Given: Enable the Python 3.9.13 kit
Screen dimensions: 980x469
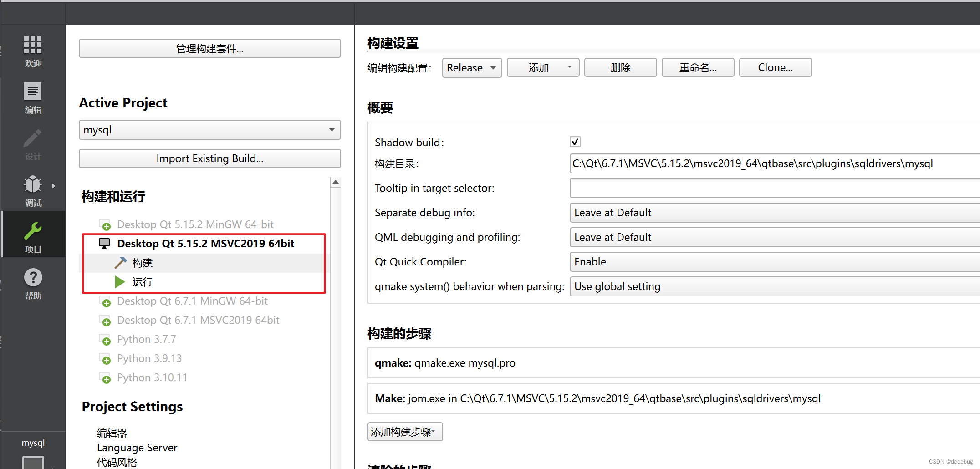Looking at the screenshot, I should (x=105, y=359).
